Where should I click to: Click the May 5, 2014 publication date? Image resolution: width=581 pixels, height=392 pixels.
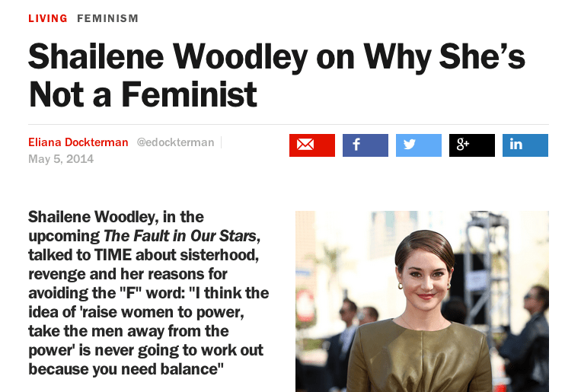click(x=61, y=159)
